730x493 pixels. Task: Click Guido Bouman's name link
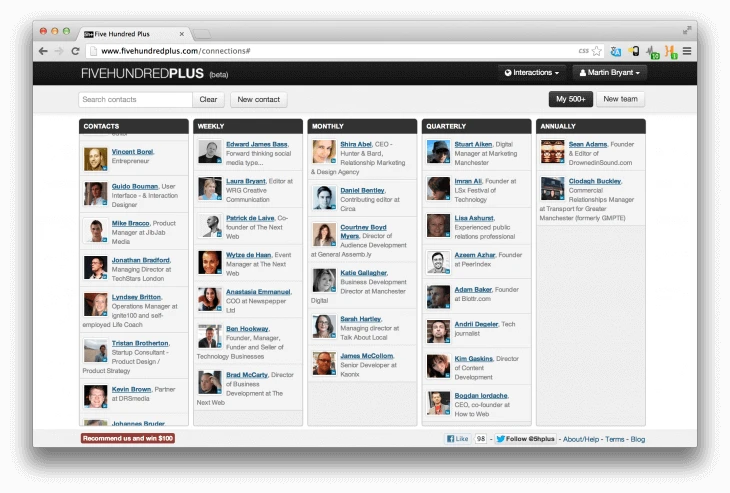pyautogui.click(x=135, y=186)
